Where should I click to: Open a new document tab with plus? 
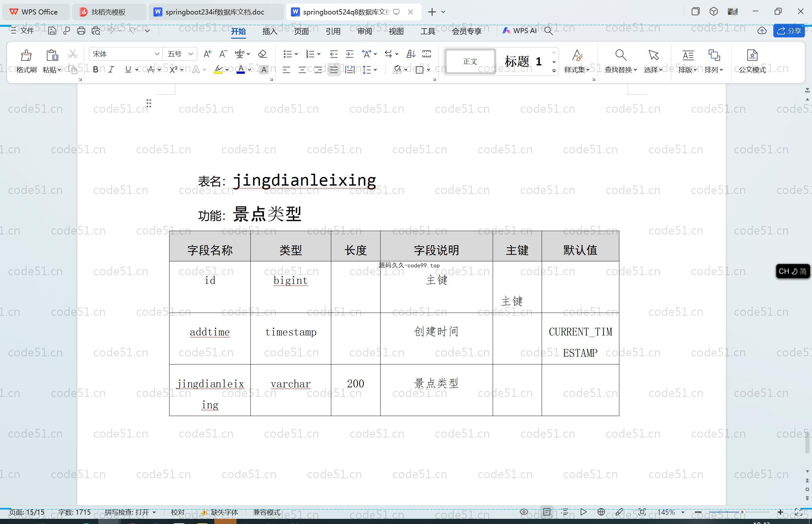(432, 12)
